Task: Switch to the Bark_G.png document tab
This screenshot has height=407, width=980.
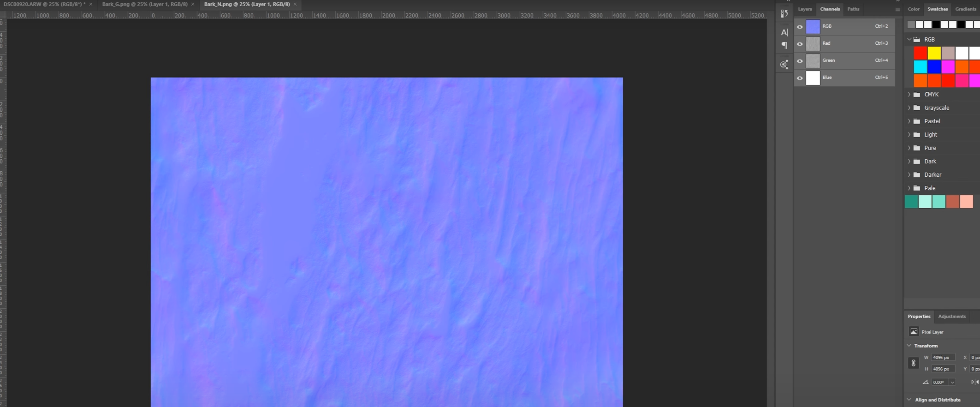Action: point(145,4)
